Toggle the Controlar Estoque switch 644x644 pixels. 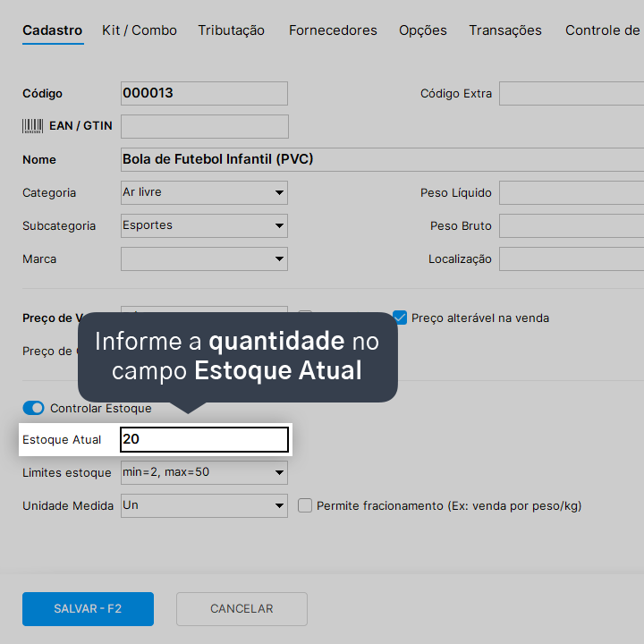point(33,408)
